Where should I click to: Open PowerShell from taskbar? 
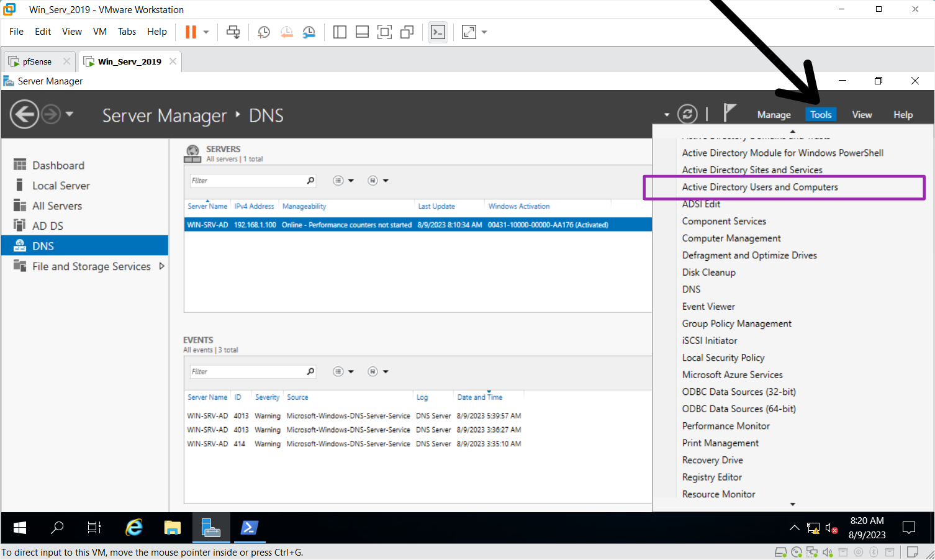(x=250, y=528)
